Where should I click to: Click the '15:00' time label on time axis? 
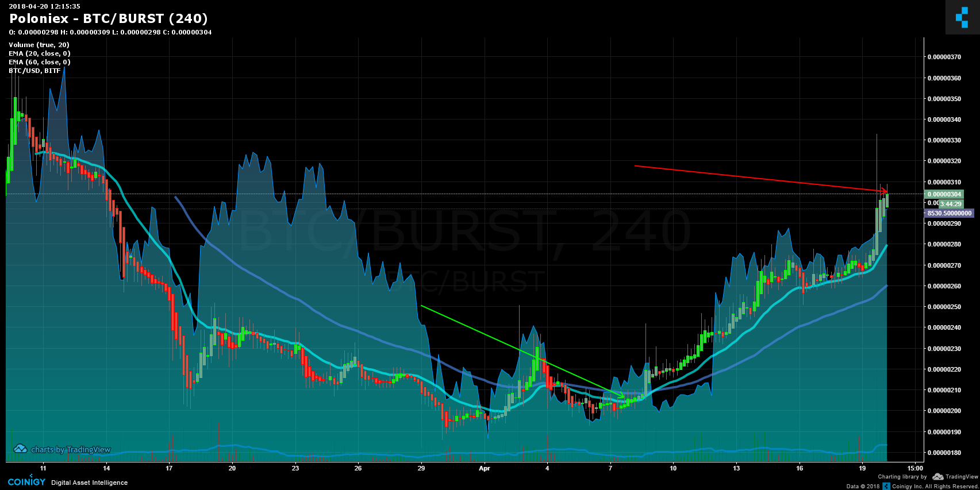click(x=916, y=468)
